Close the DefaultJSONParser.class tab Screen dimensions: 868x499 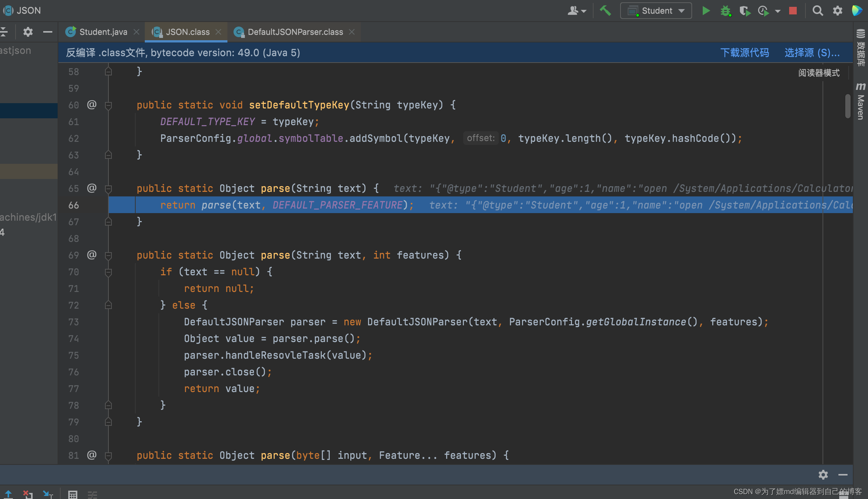pyautogui.click(x=352, y=32)
